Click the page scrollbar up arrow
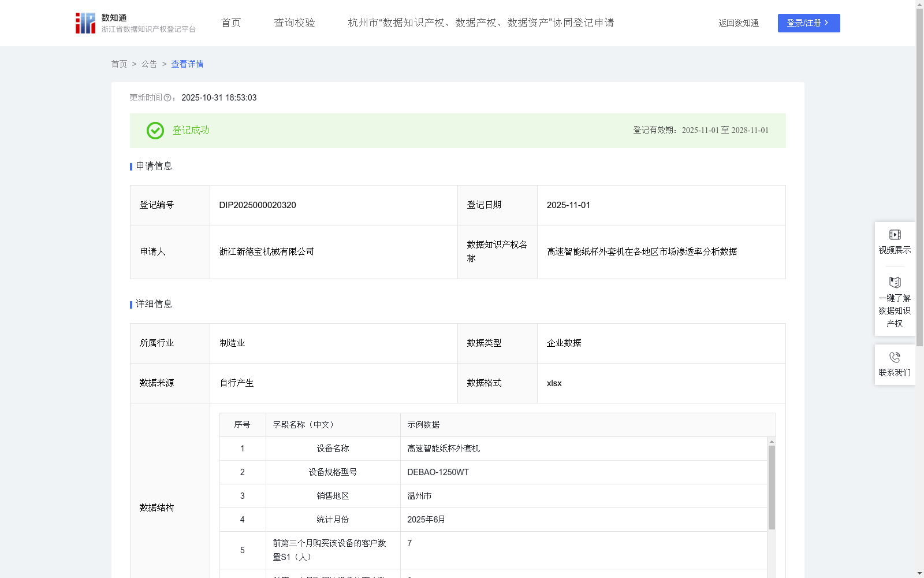 (919, 4)
